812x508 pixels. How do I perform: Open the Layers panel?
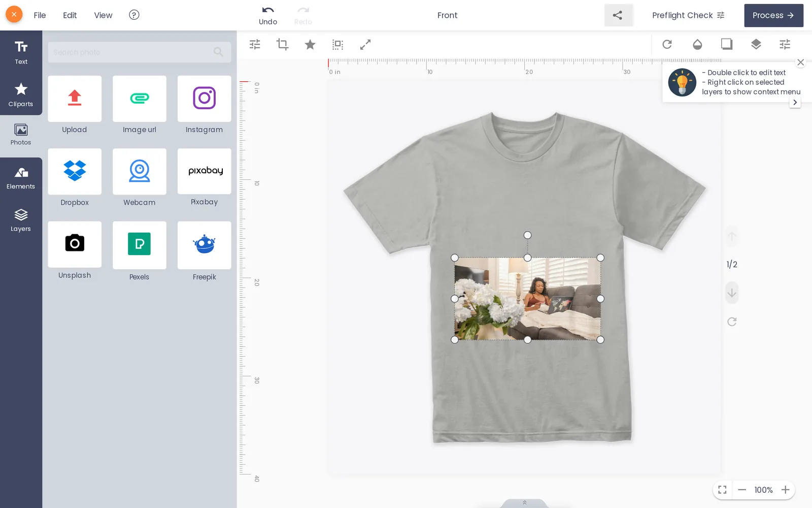[21, 220]
